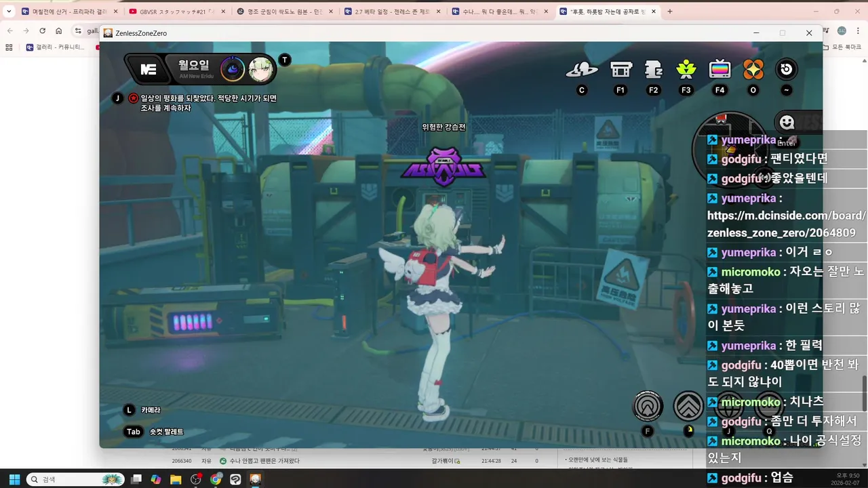Click the T key prompt beside portraits
The height and width of the screenshot is (488, 868).
pyautogui.click(x=285, y=60)
